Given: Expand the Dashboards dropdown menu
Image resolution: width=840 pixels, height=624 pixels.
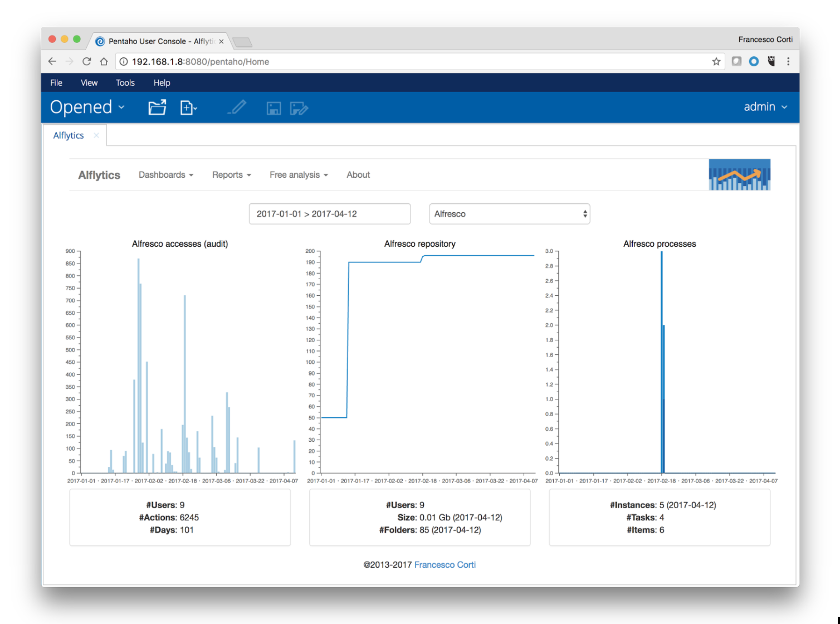Looking at the screenshot, I should 166,174.
